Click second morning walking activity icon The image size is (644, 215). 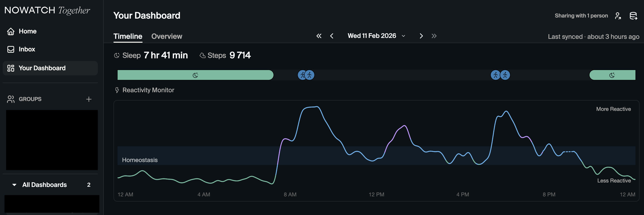point(309,75)
